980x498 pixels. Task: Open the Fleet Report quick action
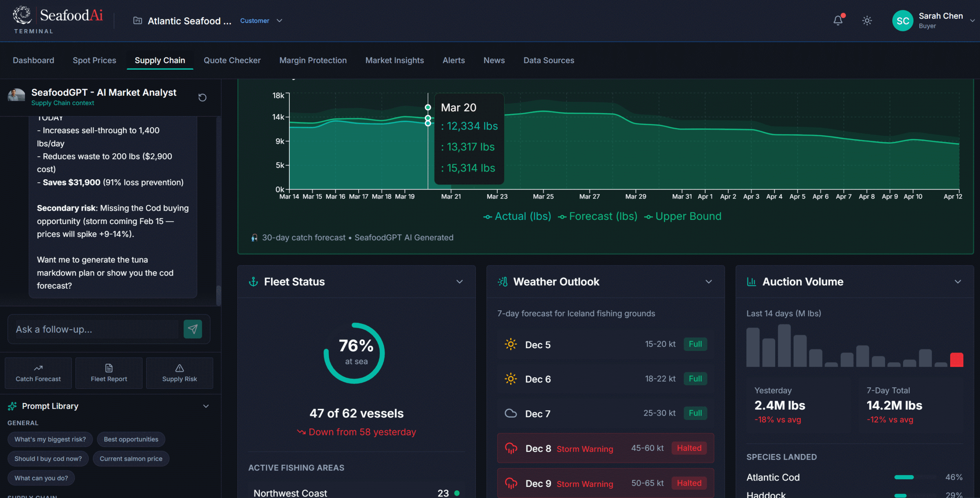click(109, 373)
